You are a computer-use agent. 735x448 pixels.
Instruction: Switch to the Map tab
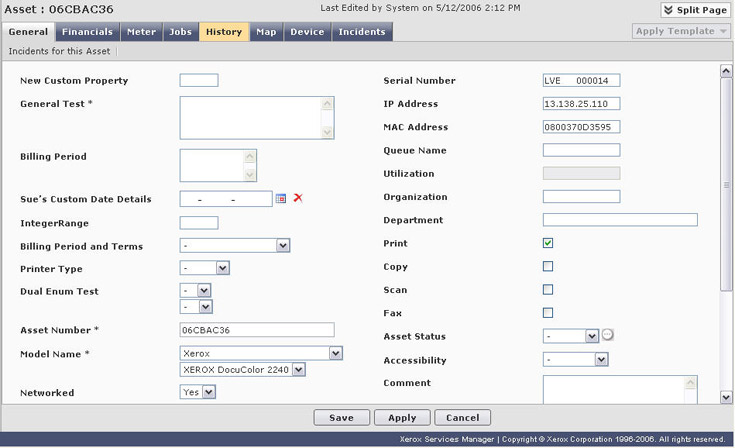pos(266,32)
